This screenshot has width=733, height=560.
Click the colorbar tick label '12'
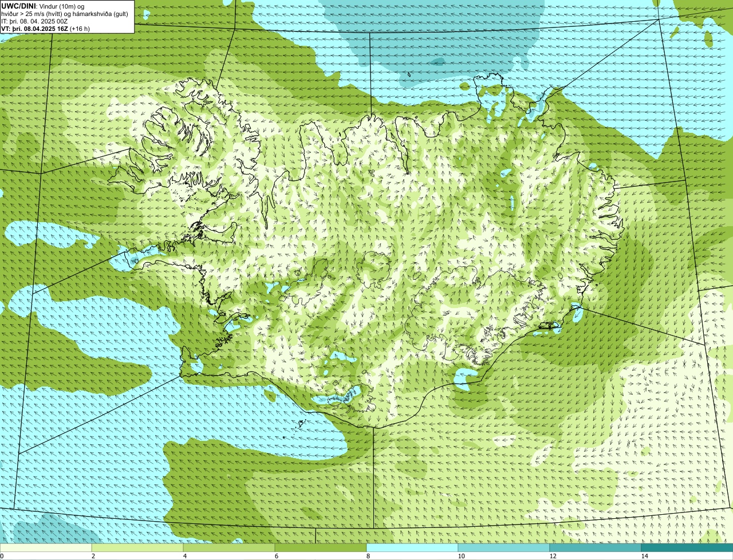pos(553,556)
